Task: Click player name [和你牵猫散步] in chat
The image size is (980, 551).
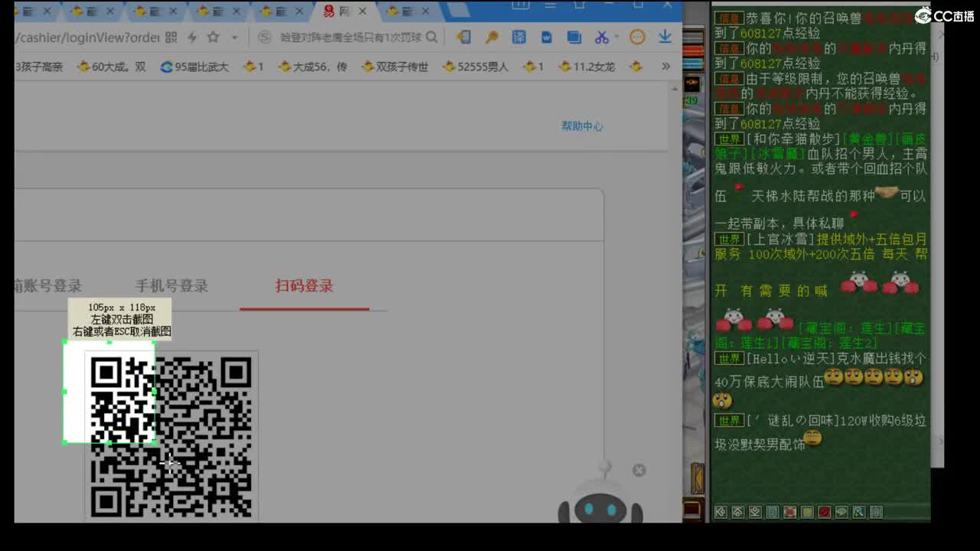Action: 793,139
